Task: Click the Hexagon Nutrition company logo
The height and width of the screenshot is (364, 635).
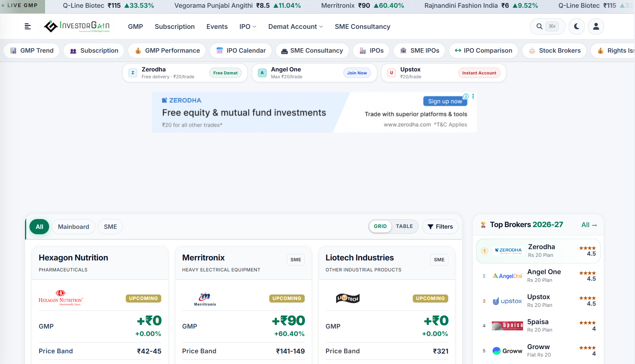Action: 61,298
